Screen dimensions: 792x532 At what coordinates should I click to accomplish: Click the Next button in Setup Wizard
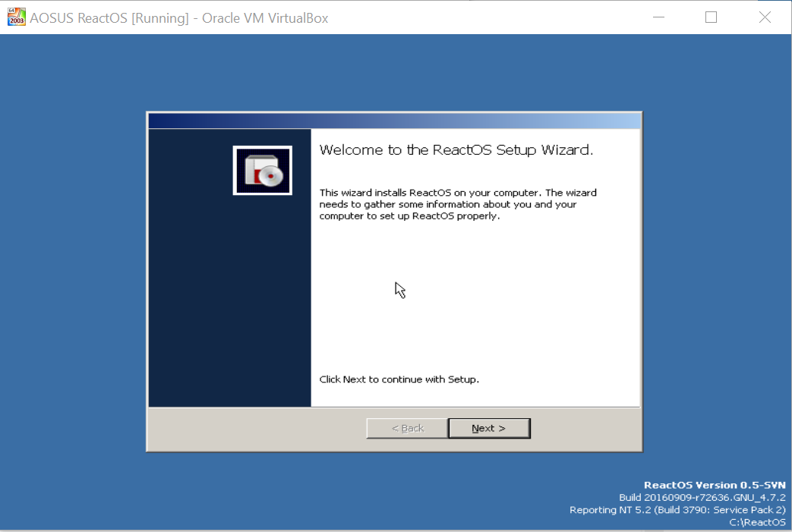tap(489, 428)
